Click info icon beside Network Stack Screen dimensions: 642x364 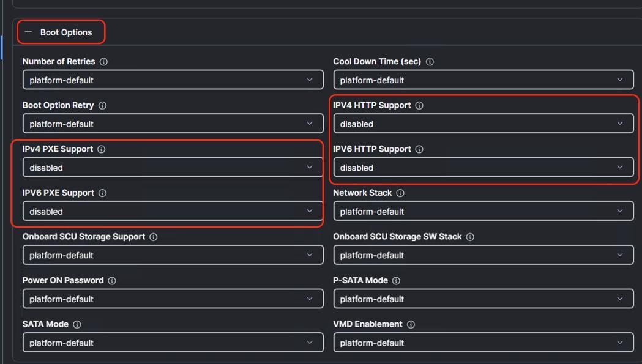[400, 193]
